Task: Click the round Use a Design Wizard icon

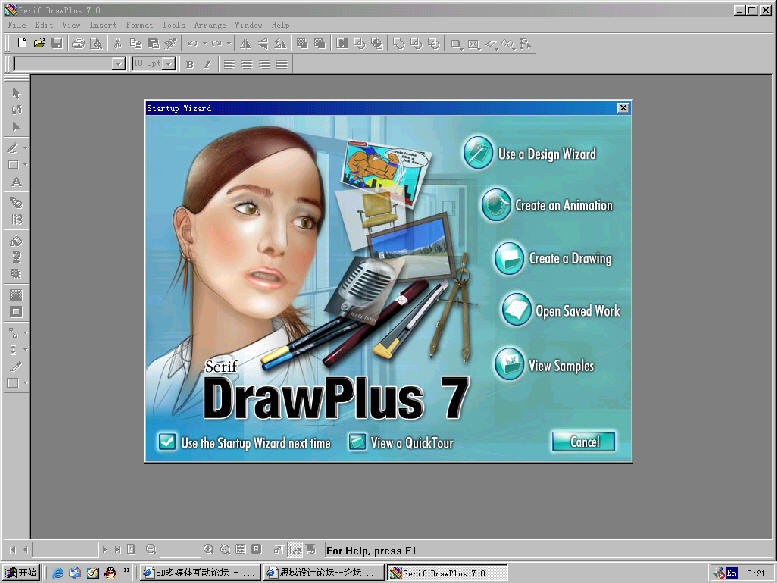Action: click(478, 152)
